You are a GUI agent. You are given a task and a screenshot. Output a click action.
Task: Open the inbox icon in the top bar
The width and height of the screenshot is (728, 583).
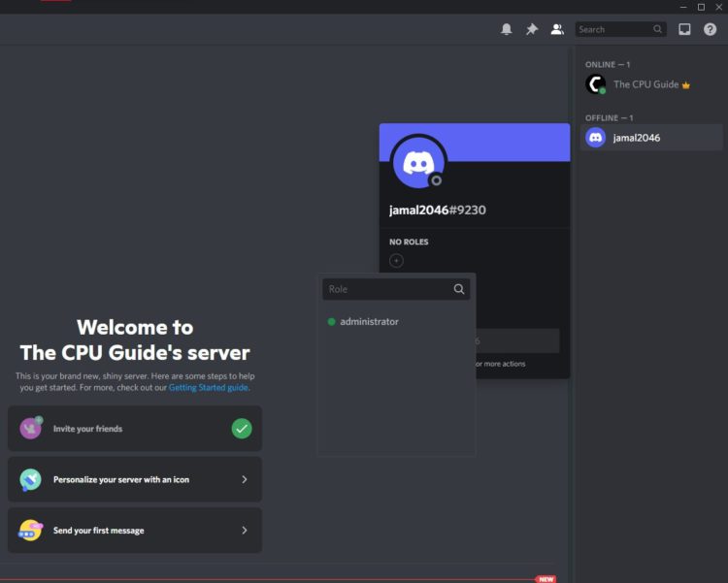coord(684,30)
